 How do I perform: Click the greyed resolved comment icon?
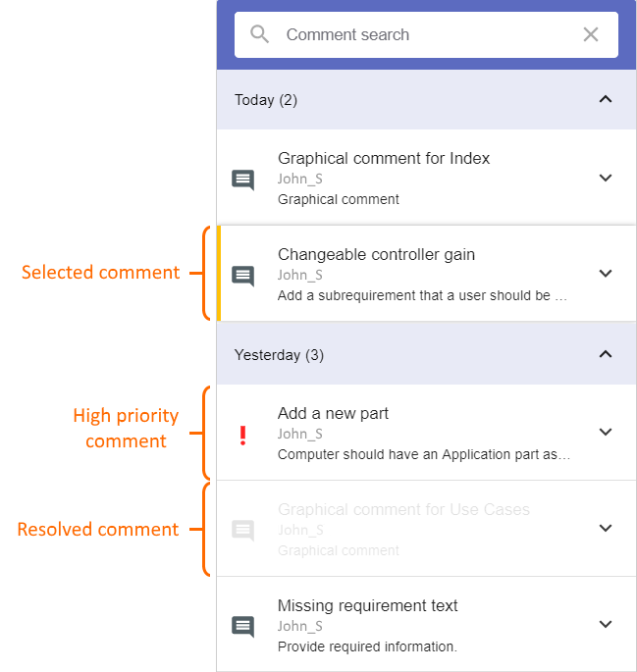pos(242,530)
